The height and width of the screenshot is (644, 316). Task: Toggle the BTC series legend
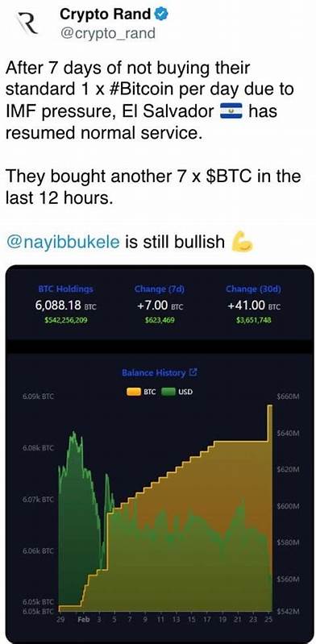pyautogui.click(x=141, y=392)
